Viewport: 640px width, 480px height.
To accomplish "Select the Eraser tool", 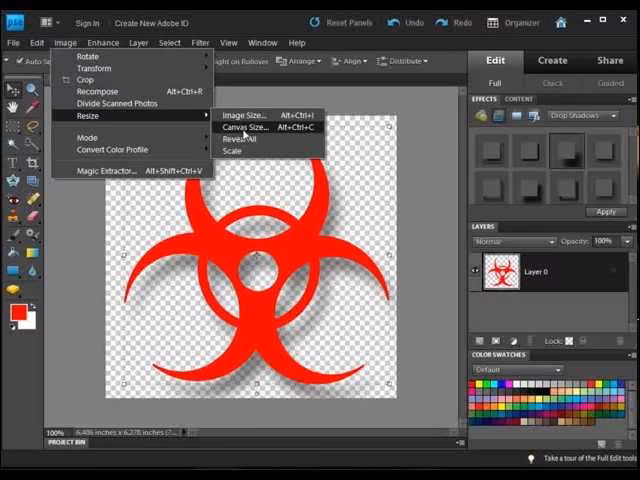I will [x=32, y=216].
